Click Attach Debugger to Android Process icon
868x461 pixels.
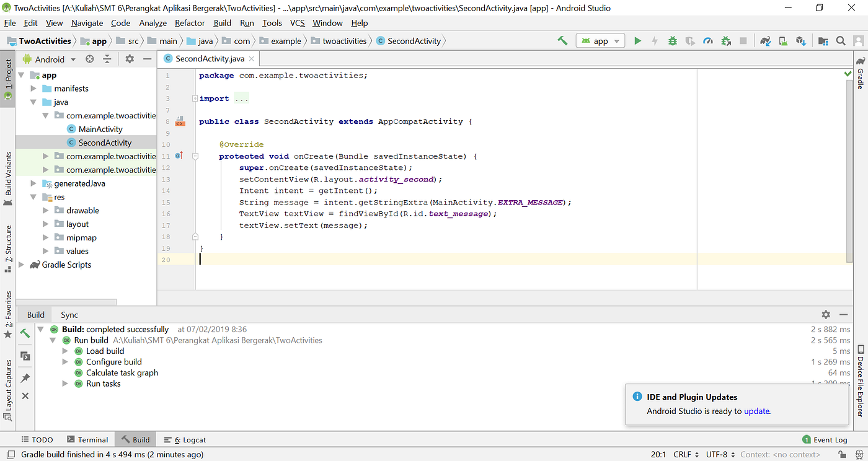726,41
